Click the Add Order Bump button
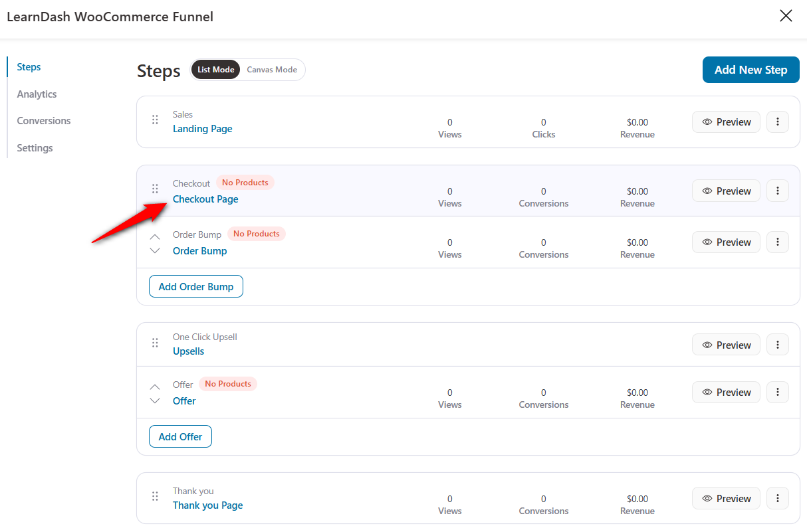This screenshot has width=807, height=532. [x=196, y=287]
